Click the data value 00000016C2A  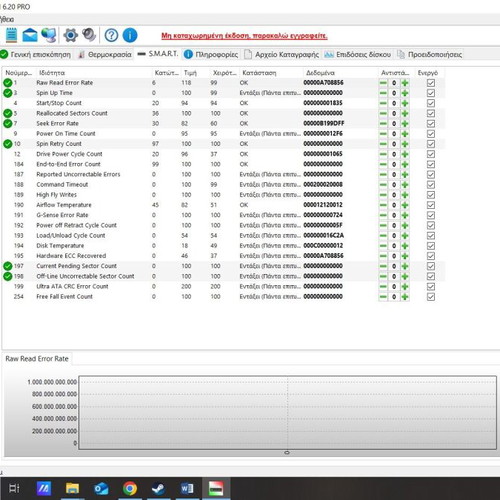tap(323, 235)
